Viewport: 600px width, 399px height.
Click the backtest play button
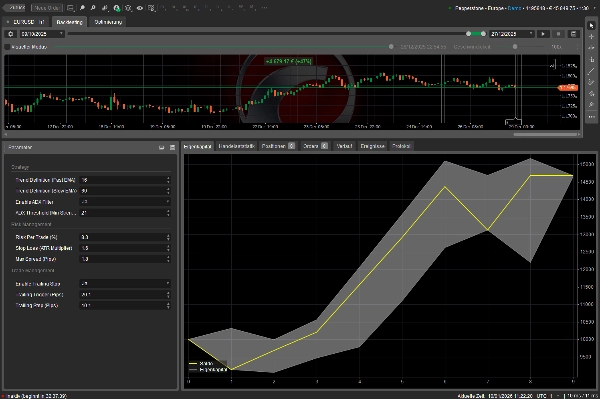point(543,34)
